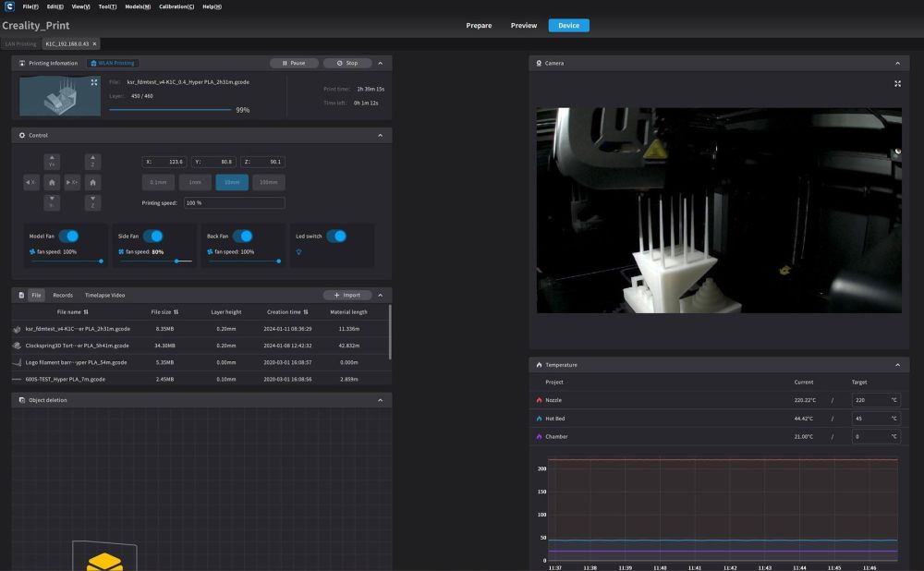
Task: Adjust the Back Fan speed slider
Action: coord(243,261)
